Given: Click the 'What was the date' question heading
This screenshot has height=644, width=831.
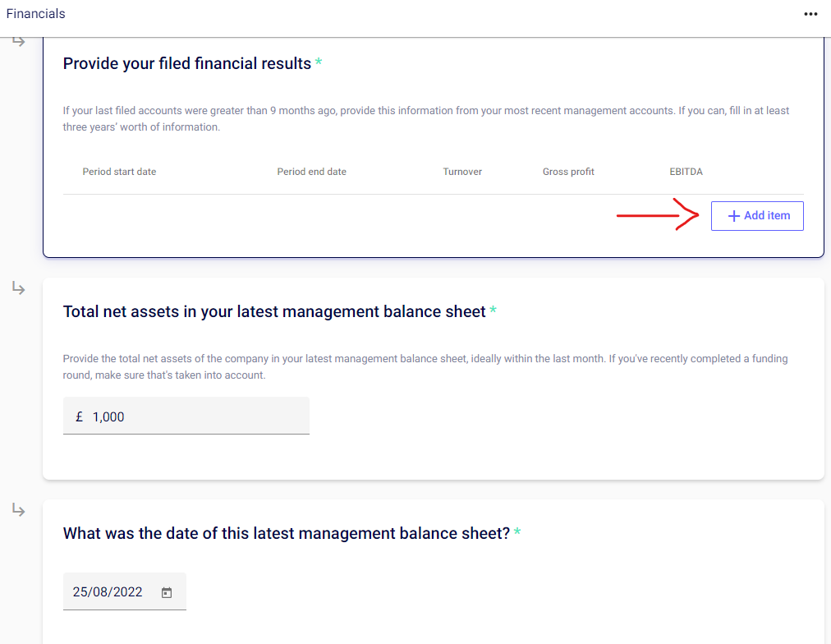Looking at the screenshot, I should click(287, 533).
